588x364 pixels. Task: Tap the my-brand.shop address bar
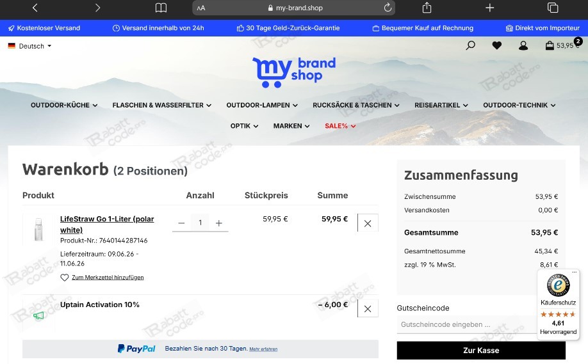293,8
